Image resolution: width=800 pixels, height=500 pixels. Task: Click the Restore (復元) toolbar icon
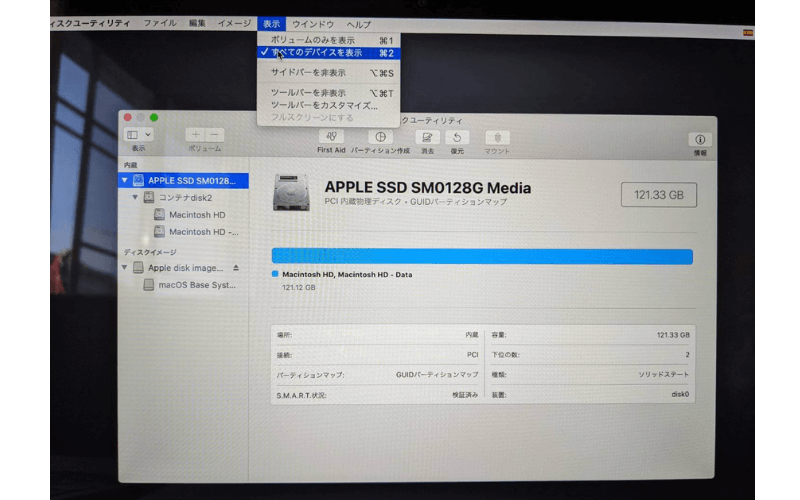(457, 137)
